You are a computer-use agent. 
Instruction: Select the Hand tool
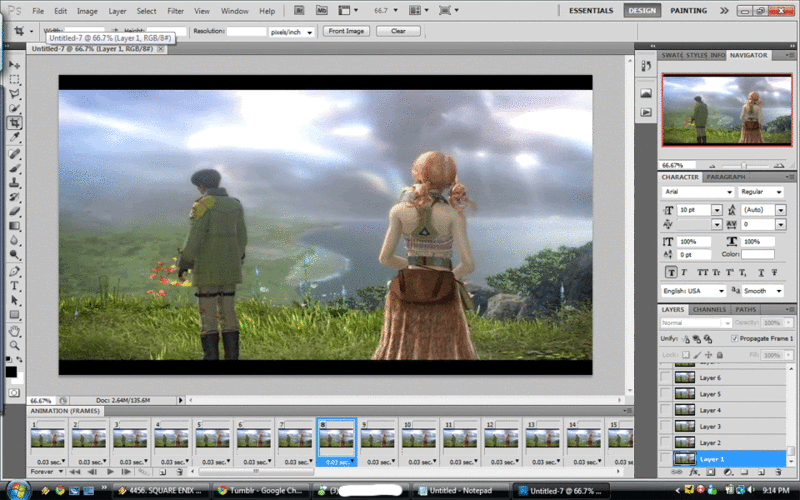tap(14, 331)
